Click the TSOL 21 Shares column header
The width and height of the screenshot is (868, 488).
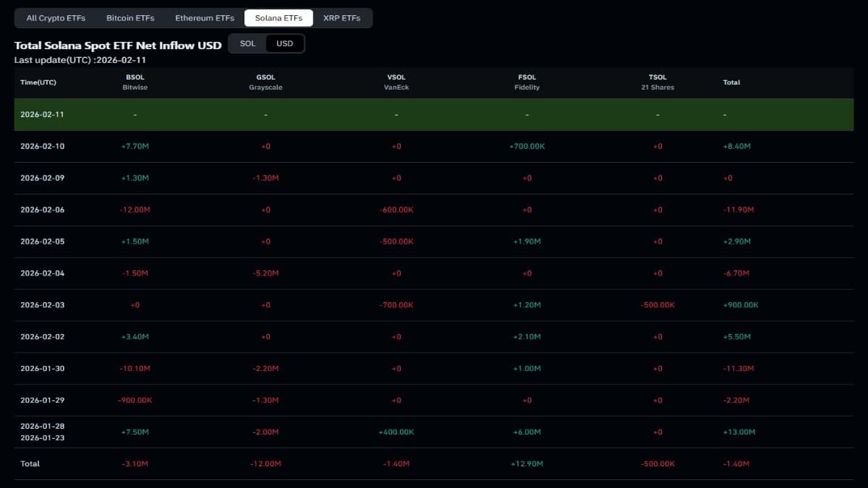tap(658, 82)
